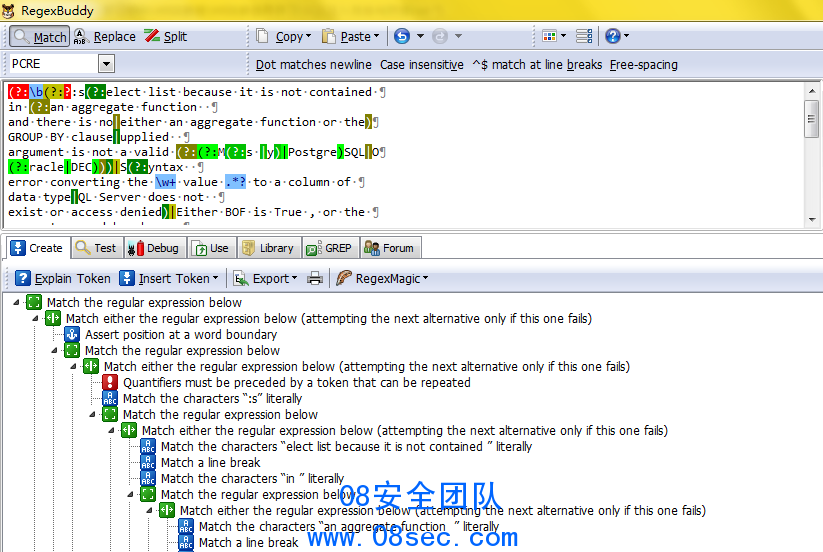The width and height of the screenshot is (823, 552).
Task: Switch to the GREP tab
Action: coord(330,248)
